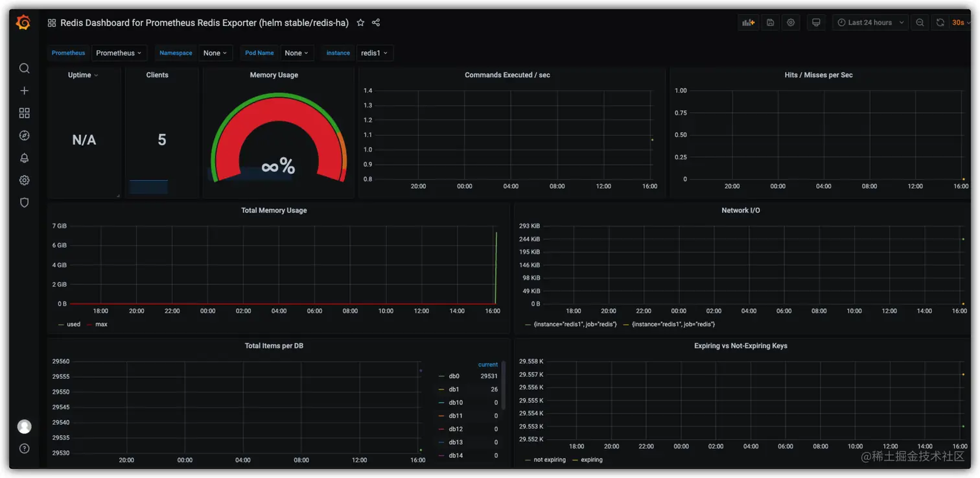Image resolution: width=980 pixels, height=478 pixels.
Task: Click the Add panel icon
Action: pyautogui.click(x=749, y=23)
